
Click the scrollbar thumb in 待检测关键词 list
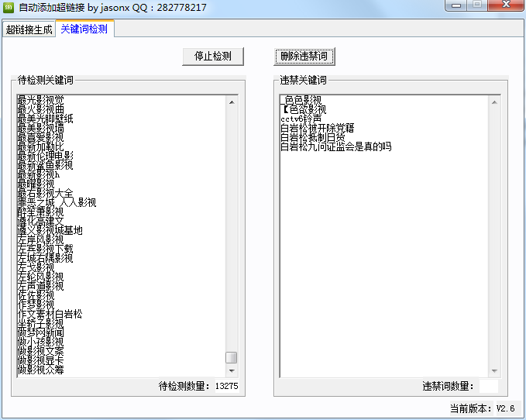point(232,357)
